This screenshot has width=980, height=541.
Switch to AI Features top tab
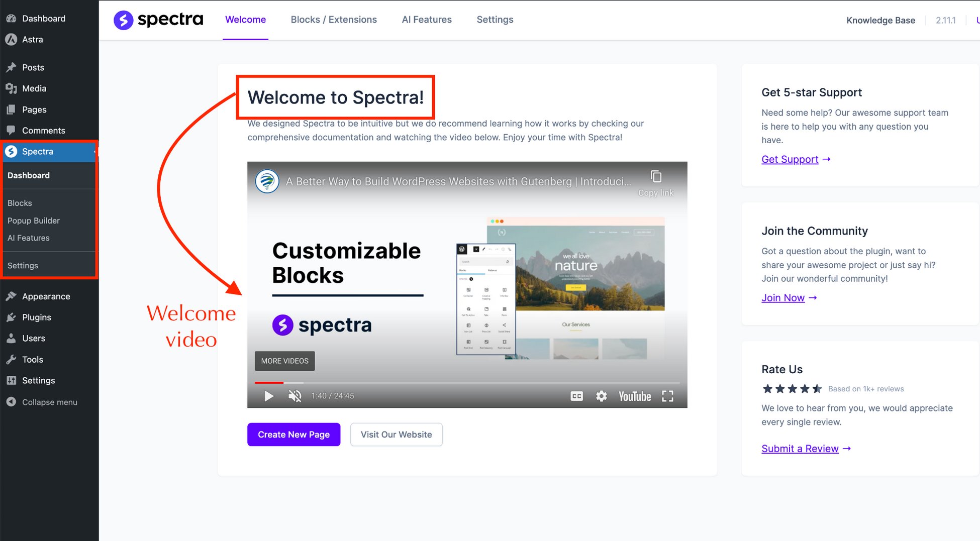(x=427, y=20)
